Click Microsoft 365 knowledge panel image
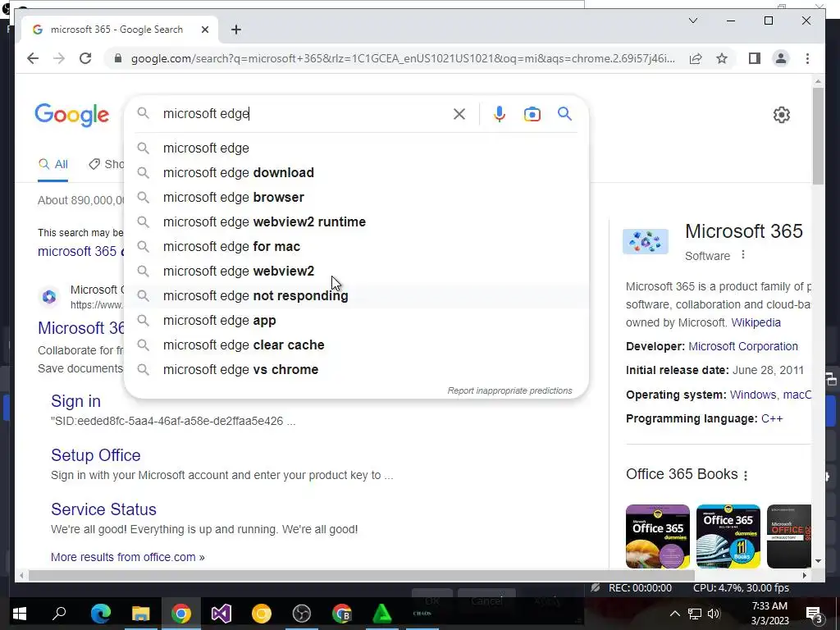 click(x=646, y=241)
